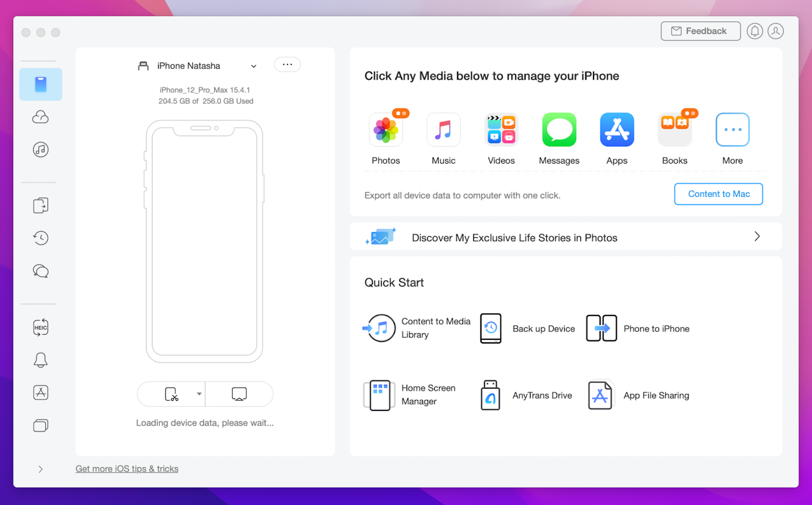Open the Music media category
This screenshot has width=812, height=505.
(443, 130)
